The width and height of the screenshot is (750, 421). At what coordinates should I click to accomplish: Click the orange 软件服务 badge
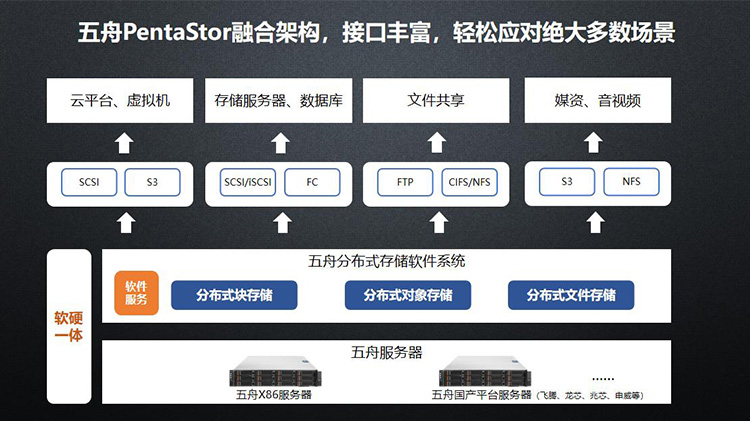(136, 293)
